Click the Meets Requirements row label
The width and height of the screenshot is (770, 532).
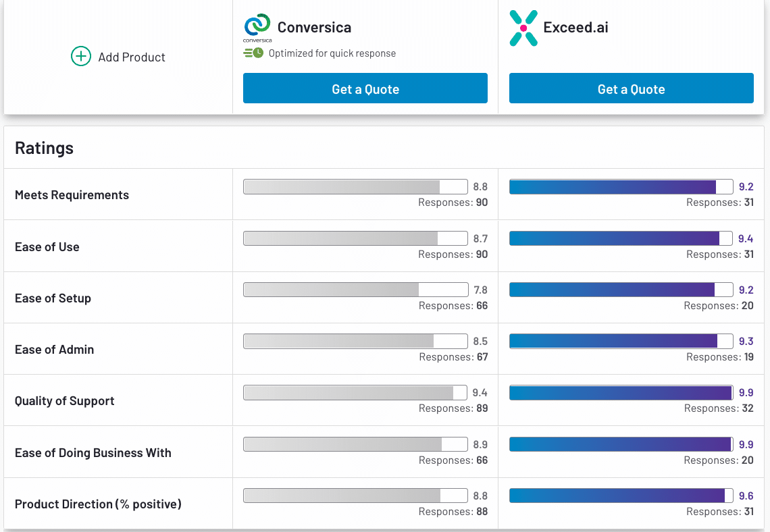(x=72, y=195)
